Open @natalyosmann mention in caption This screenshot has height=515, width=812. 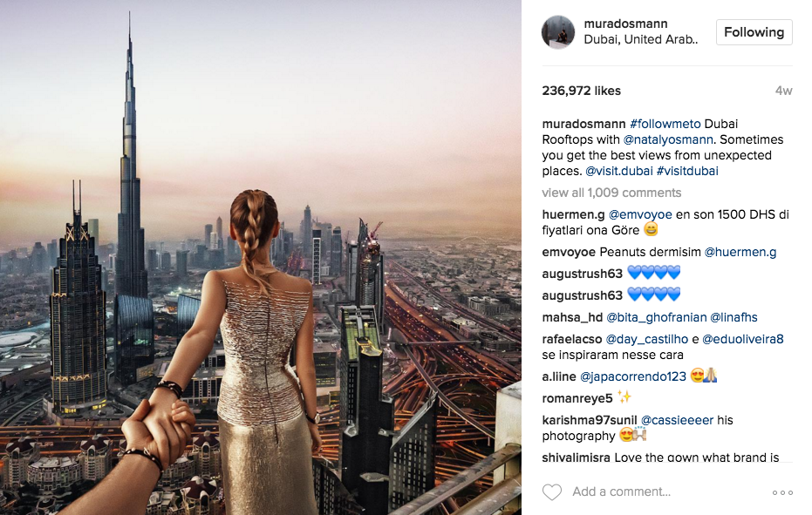click(x=668, y=139)
